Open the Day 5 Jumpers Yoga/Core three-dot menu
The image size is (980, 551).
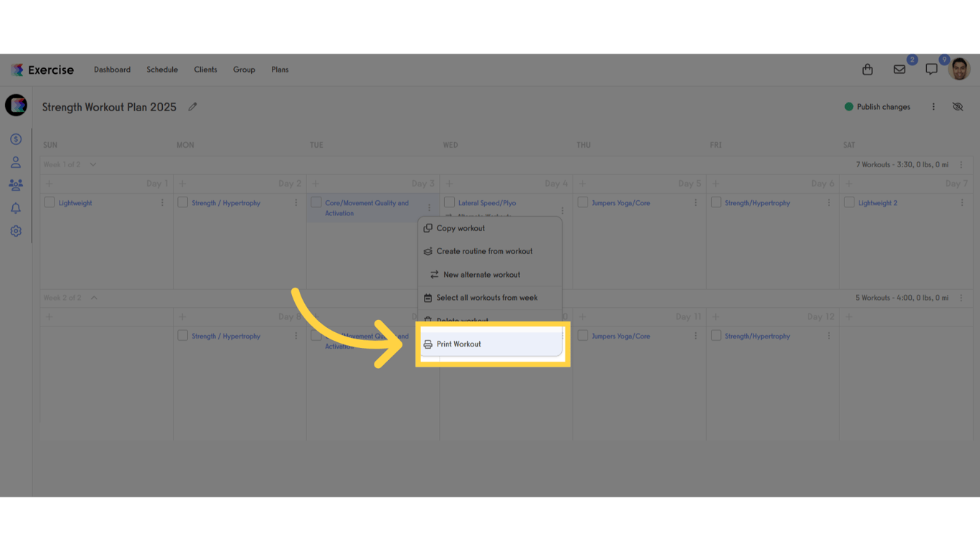695,203
